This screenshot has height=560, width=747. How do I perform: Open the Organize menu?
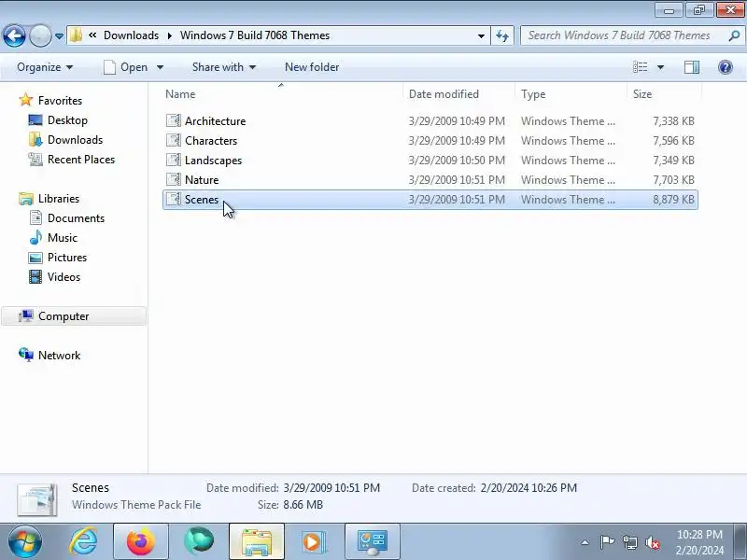tap(45, 67)
